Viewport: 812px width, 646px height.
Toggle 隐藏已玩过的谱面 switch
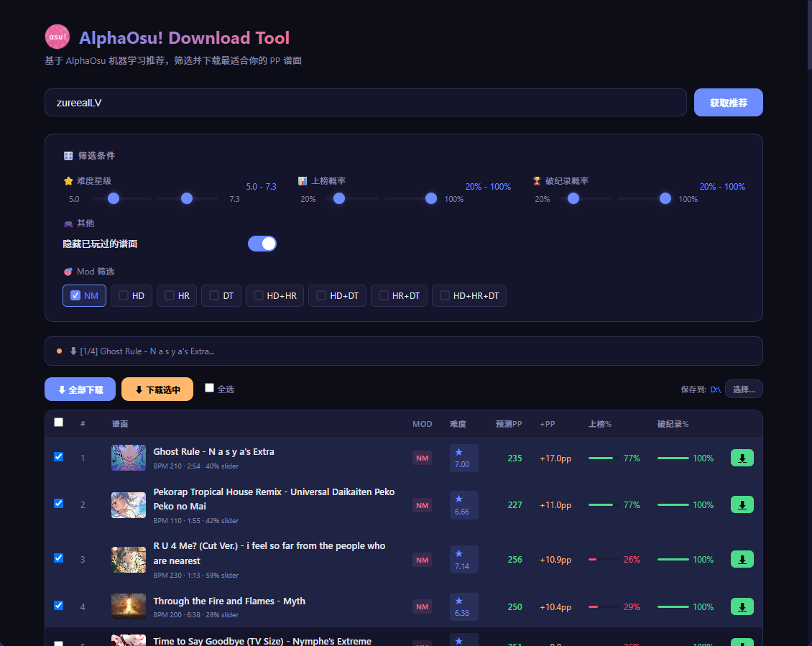(262, 244)
